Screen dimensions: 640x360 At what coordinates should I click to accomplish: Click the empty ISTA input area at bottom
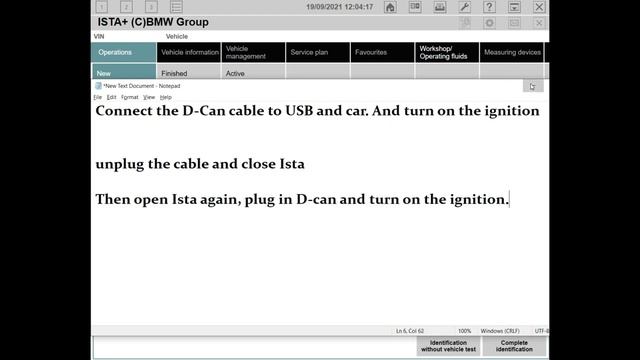tap(254, 347)
